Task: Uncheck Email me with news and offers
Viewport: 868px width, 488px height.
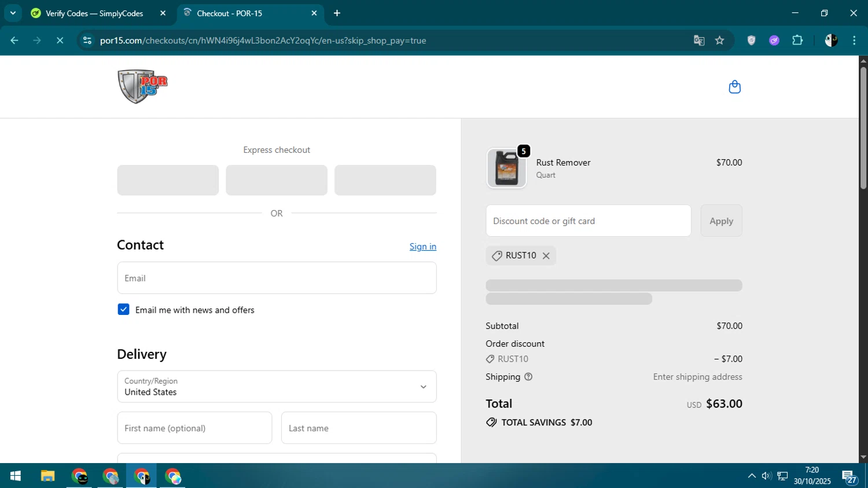Action: pos(123,310)
